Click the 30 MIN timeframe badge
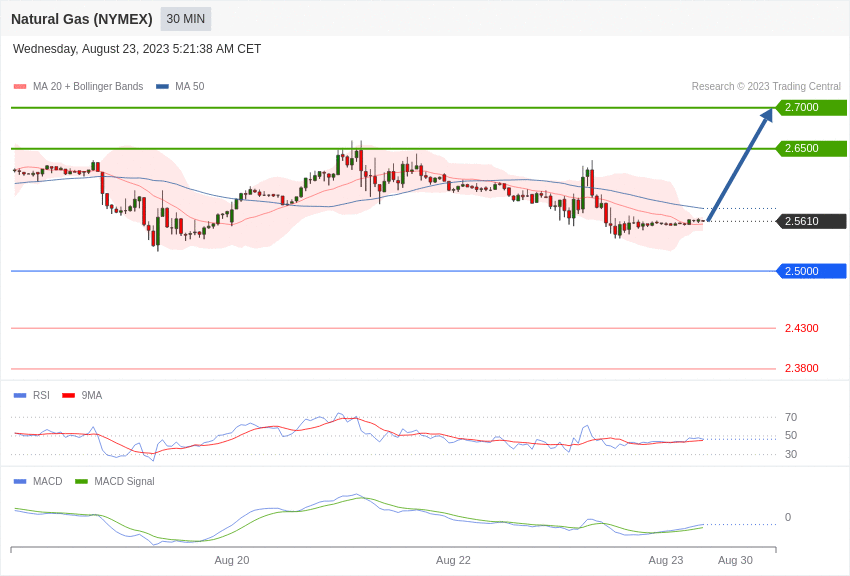 pos(185,19)
